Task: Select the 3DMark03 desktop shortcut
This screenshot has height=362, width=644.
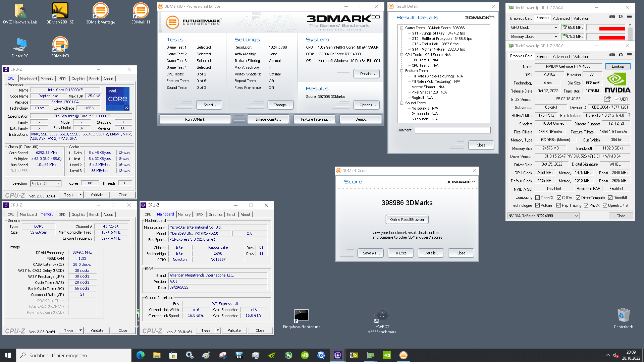Action: coord(60,48)
